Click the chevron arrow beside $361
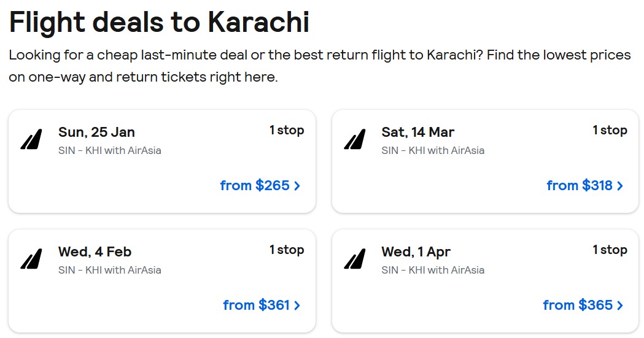The width and height of the screenshot is (644, 338). pos(298,305)
